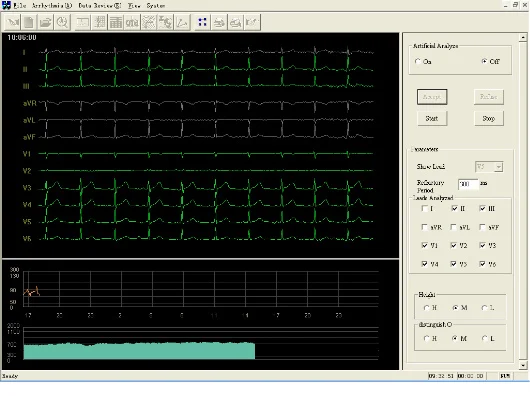Click the clock with magnifier toolbar icon
530x396 pixels.
click(x=62, y=22)
